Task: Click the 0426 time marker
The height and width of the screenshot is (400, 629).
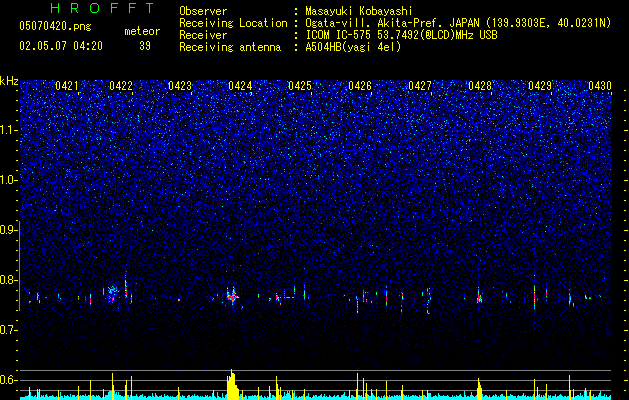Action: click(360, 86)
